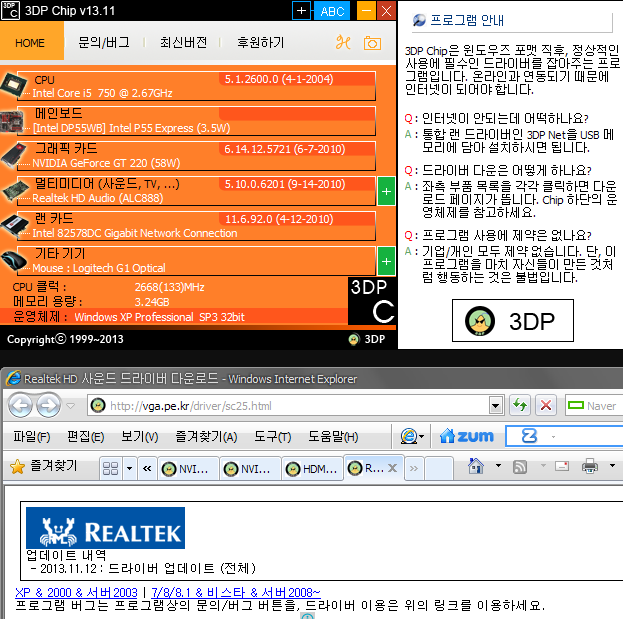Open the tab list dropdown arrow
This screenshot has width=623, height=619.
pos(129,468)
